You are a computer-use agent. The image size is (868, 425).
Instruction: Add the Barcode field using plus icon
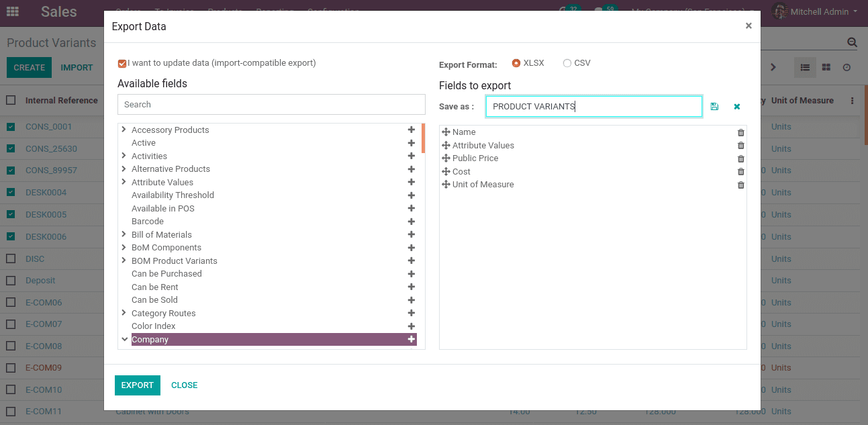pyautogui.click(x=412, y=222)
